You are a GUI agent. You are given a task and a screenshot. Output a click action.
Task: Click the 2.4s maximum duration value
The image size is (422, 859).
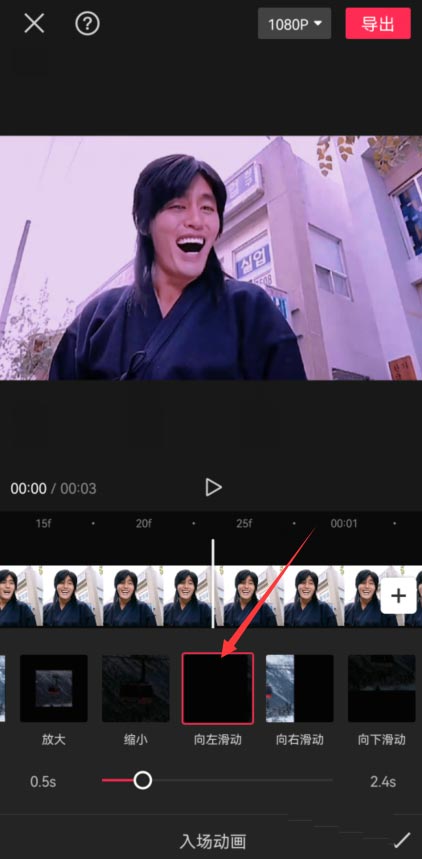point(383,781)
